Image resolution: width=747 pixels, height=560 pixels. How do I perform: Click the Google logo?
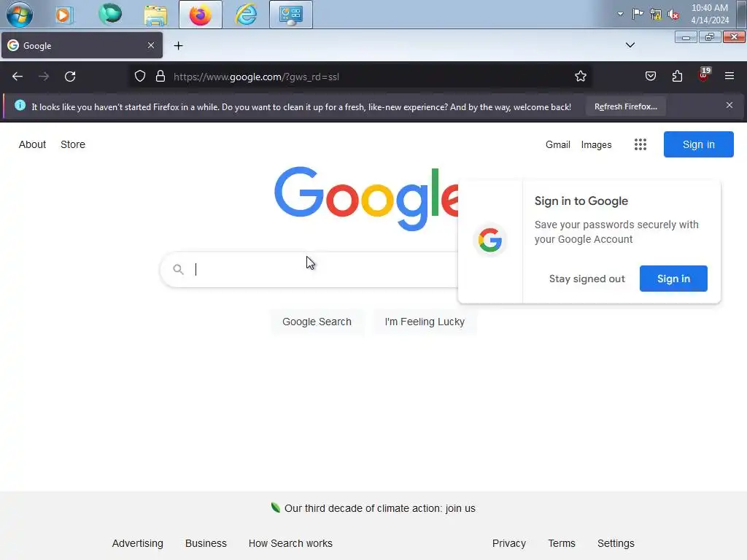click(x=366, y=198)
